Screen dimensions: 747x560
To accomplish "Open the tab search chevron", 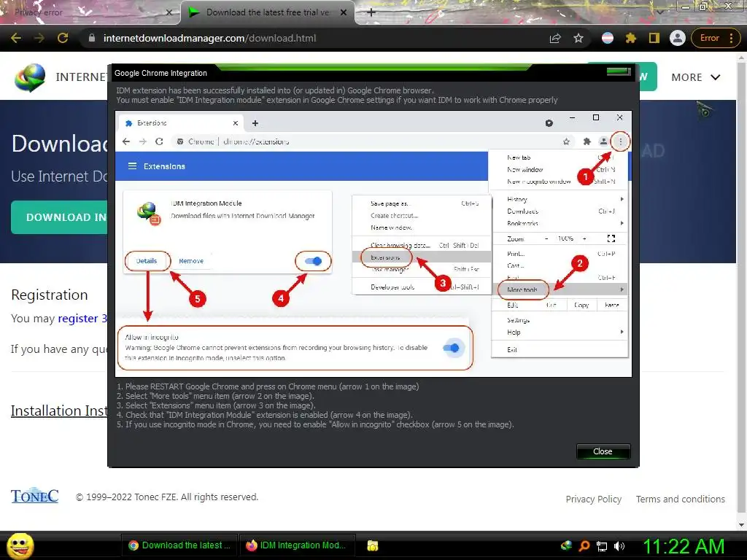I will [x=659, y=12].
